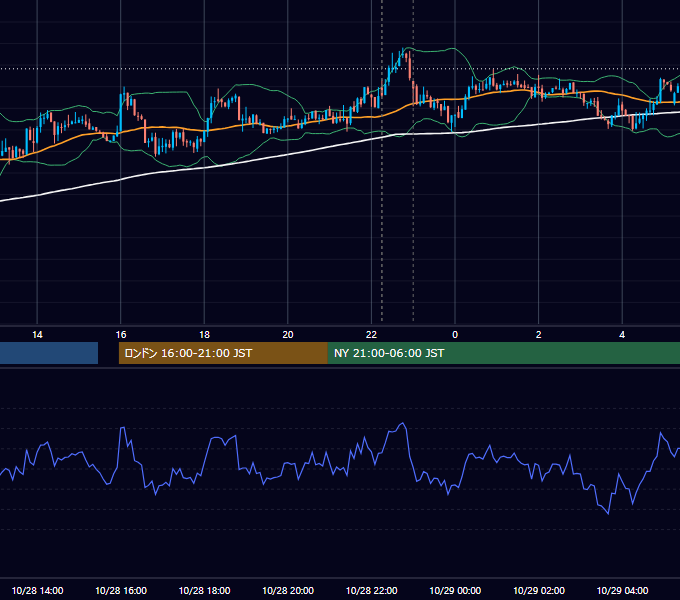Click the hour label 16 on the upper axis

(x=121, y=335)
